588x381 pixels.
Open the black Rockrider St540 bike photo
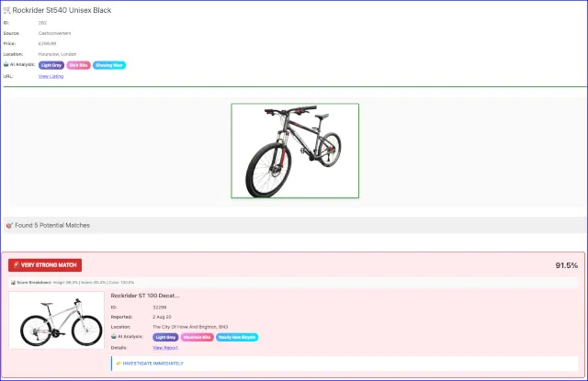pos(295,151)
